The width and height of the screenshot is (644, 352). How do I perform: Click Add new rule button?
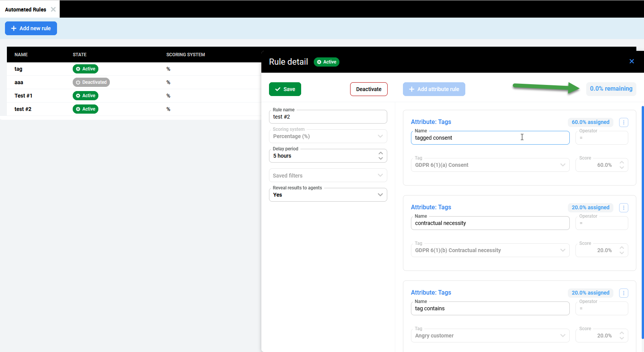(x=31, y=28)
